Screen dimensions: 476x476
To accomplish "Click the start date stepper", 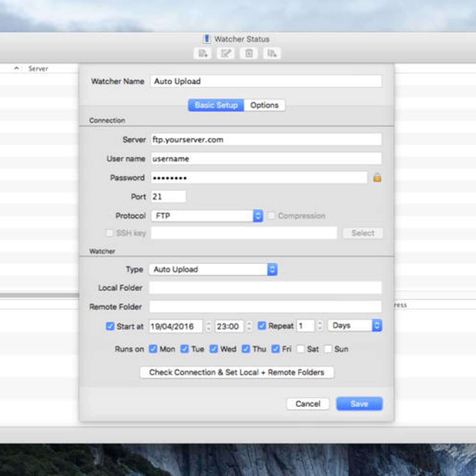I will coord(209,326).
